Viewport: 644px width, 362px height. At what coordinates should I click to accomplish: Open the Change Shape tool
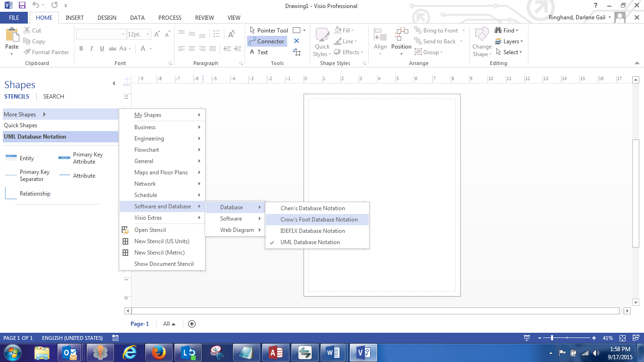(481, 41)
